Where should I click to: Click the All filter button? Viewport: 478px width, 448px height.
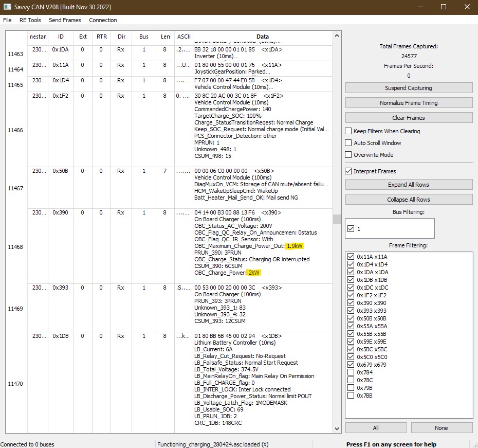[x=376, y=428]
